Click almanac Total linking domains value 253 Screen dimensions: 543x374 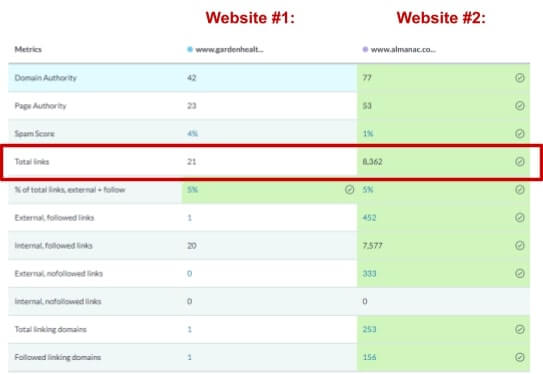pyautogui.click(x=369, y=329)
